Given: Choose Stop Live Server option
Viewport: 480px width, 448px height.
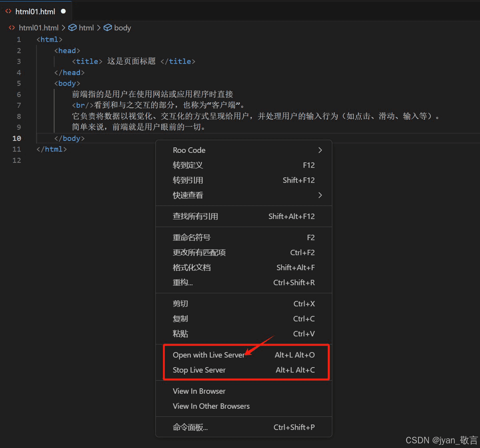Looking at the screenshot, I should pyautogui.click(x=199, y=370).
